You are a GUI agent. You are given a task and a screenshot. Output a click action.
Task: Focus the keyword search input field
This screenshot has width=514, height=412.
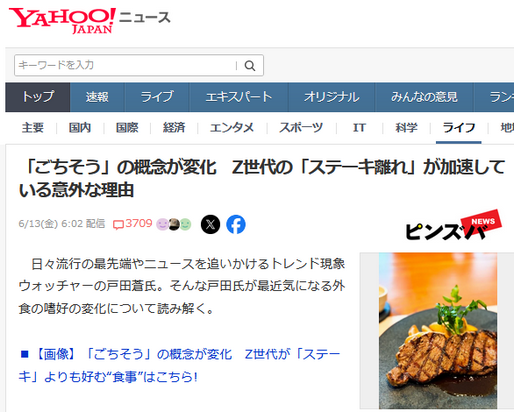[126, 65]
